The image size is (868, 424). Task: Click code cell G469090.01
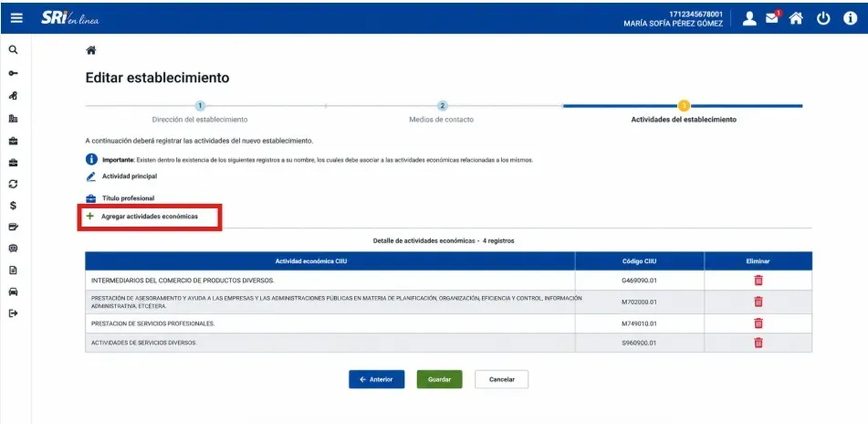pyautogui.click(x=639, y=281)
